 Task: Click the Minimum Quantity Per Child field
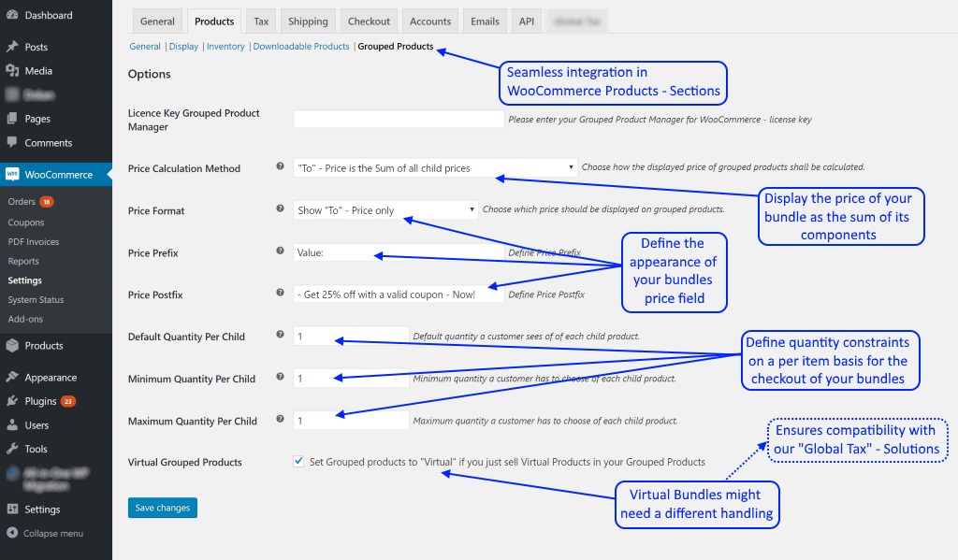[x=351, y=378]
